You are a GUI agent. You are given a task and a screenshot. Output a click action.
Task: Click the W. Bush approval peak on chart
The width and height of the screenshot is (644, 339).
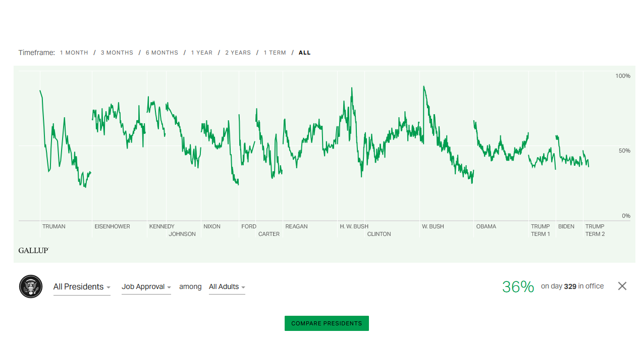point(423,86)
